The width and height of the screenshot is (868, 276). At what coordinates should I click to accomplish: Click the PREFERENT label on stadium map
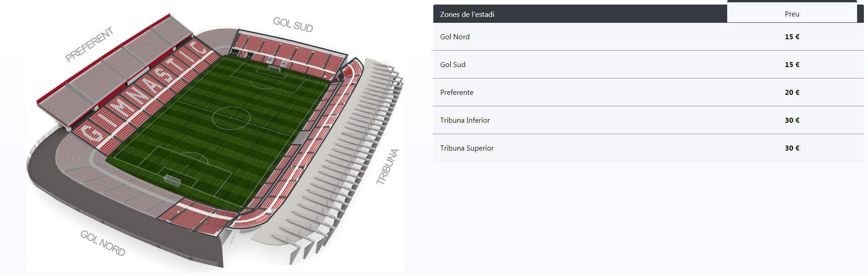[x=89, y=45]
